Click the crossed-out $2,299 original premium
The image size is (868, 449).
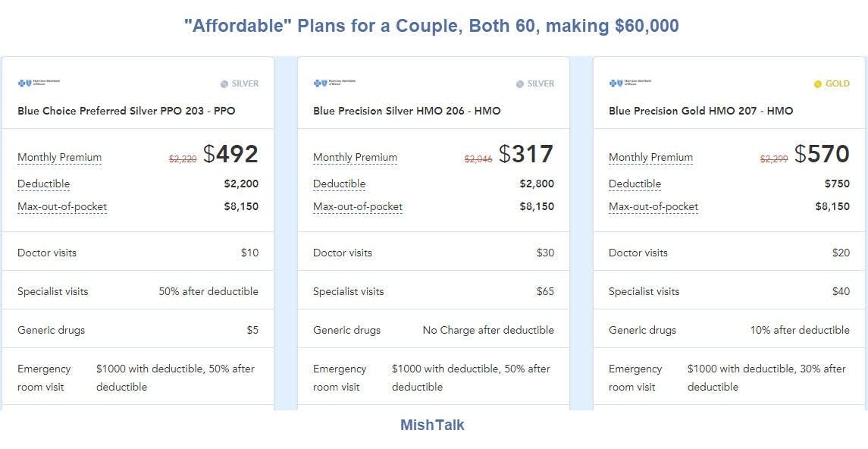point(773,159)
